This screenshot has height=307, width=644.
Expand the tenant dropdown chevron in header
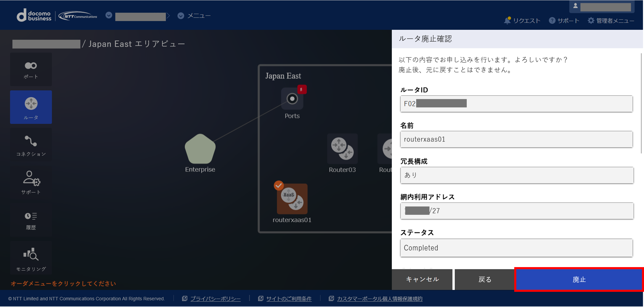pyautogui.click(x=108, y=15)
